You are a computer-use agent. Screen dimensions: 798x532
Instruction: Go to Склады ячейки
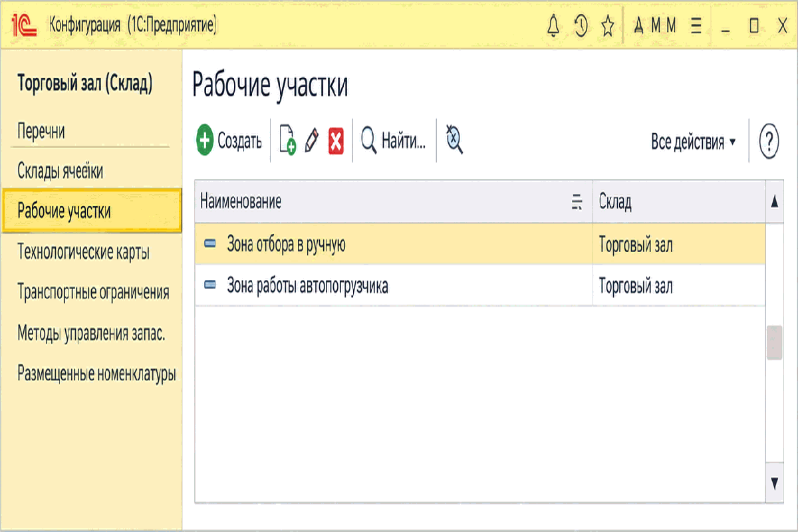click(x=61, y=172)
